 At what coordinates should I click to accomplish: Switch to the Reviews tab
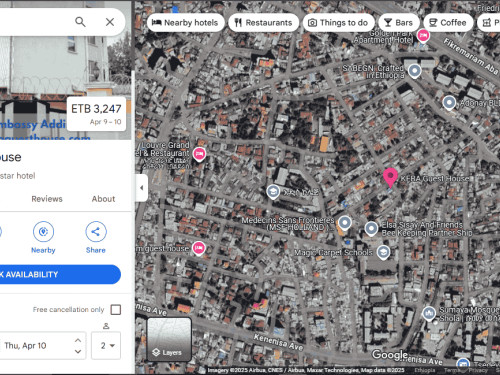point(47,199)
